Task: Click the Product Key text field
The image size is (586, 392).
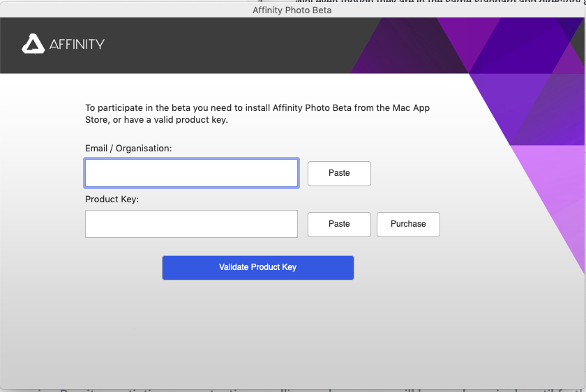Action: tap(191, 224)
